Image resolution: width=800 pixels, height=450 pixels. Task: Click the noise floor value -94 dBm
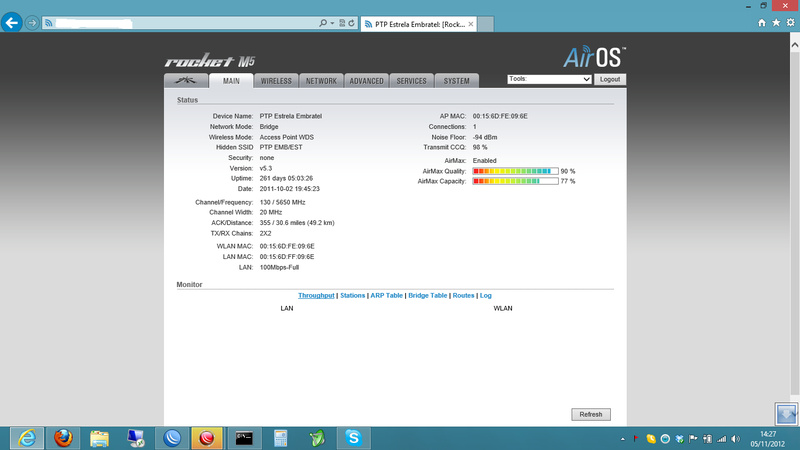click(485, 137)
